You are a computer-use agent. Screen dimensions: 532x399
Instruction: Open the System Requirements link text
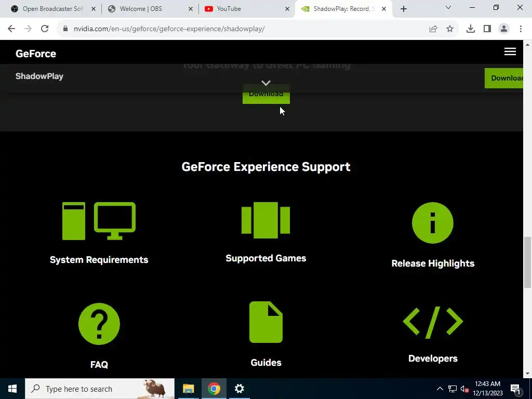pos(99,260)
